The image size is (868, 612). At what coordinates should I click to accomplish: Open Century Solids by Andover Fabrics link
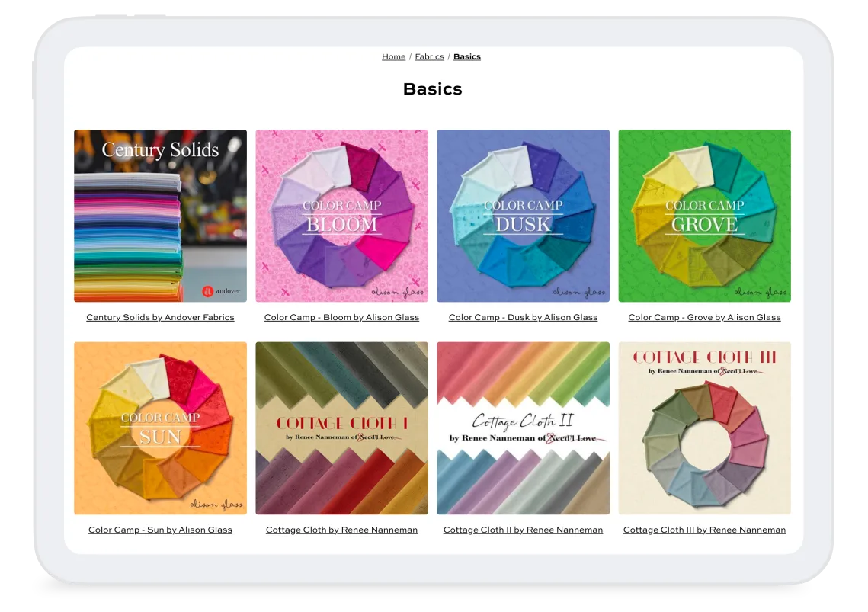[160, 317]
